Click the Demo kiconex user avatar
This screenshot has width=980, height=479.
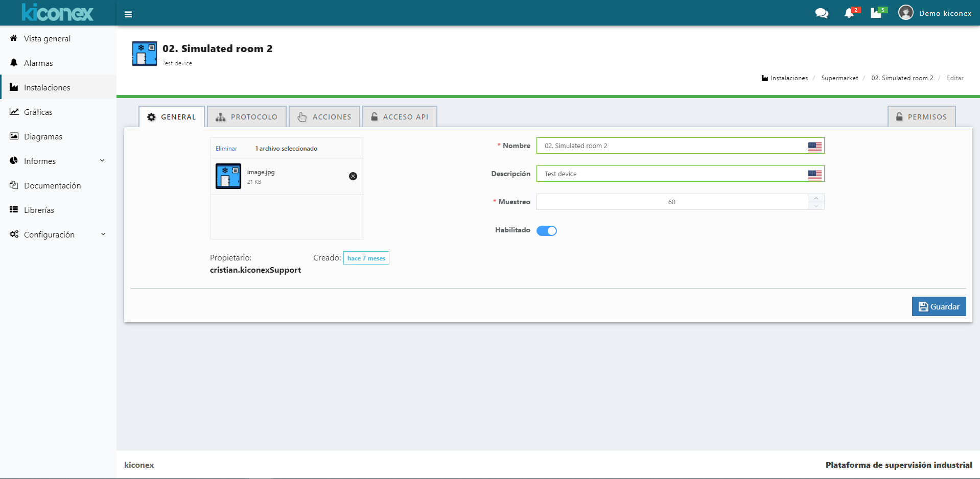tap(905, 13)
